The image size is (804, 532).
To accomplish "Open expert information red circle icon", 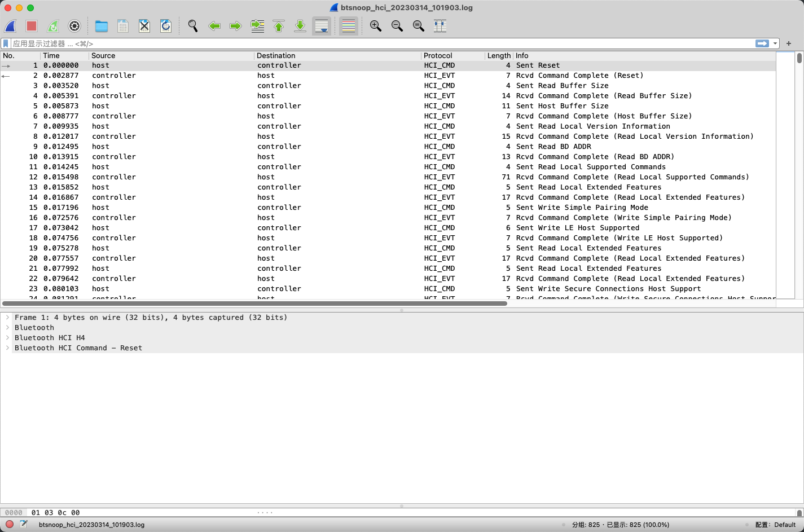I will tap(10, 525).
